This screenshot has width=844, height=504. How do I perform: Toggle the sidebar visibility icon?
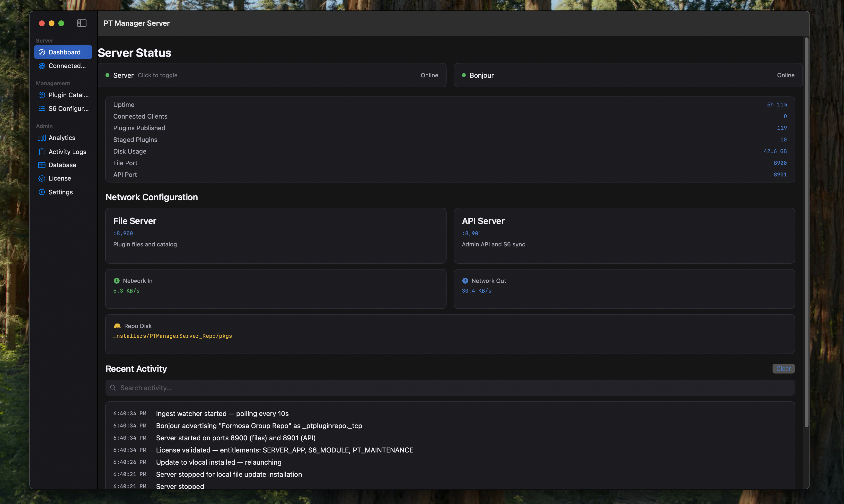[81, 23]
